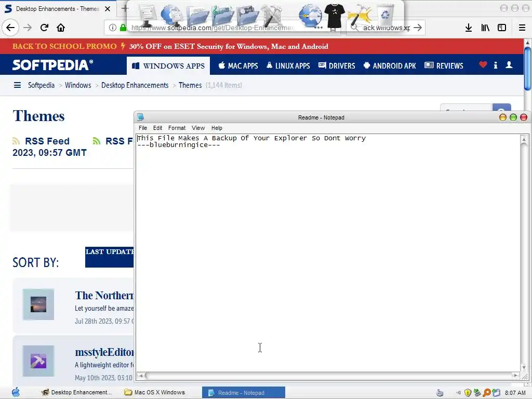Click the red heart icon on Softpedia
Screen dimensions: 532x399
[483, 65]
